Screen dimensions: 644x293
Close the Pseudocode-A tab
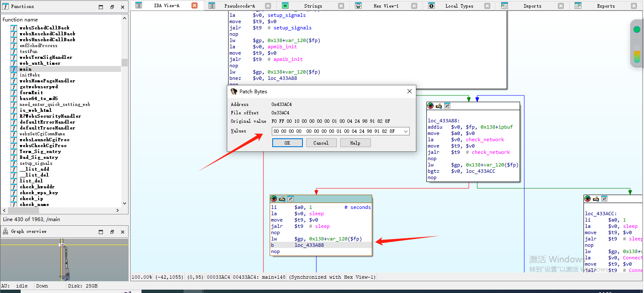tap(268, 6)
